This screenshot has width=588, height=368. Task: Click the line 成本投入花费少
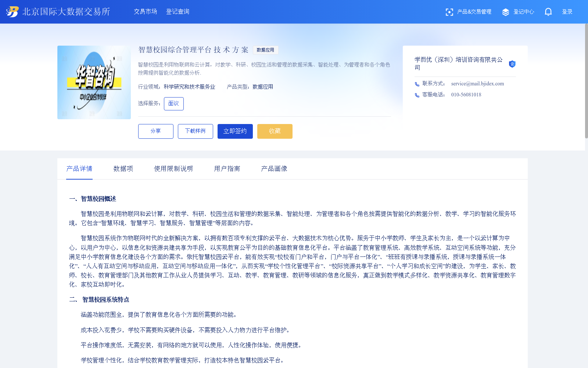pyautogui.click(x=186, y=330)
